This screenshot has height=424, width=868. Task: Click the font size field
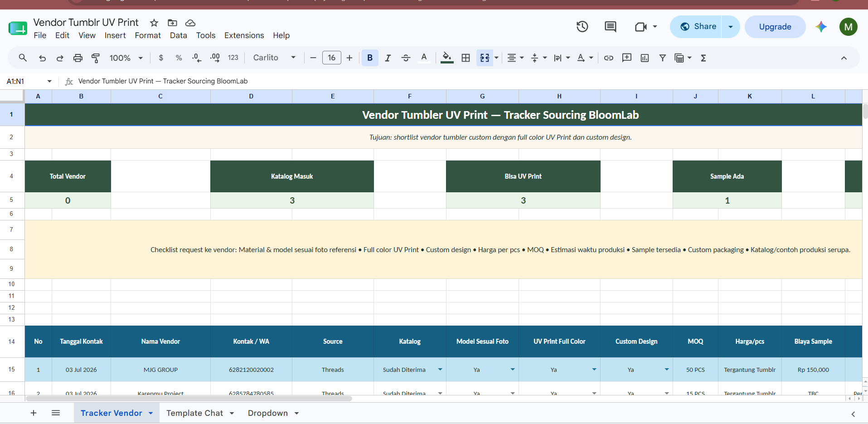[x=331, y=58]
